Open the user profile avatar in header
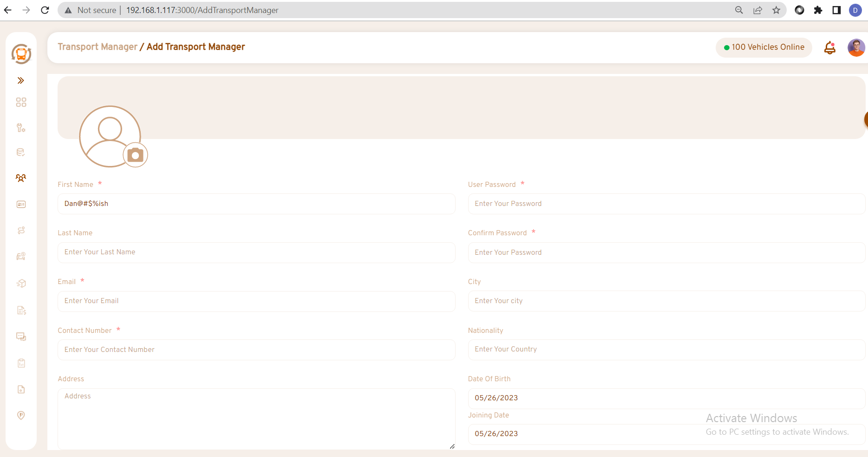The width and height of the screenshot is (868, 457). click(x=855, y=47)
